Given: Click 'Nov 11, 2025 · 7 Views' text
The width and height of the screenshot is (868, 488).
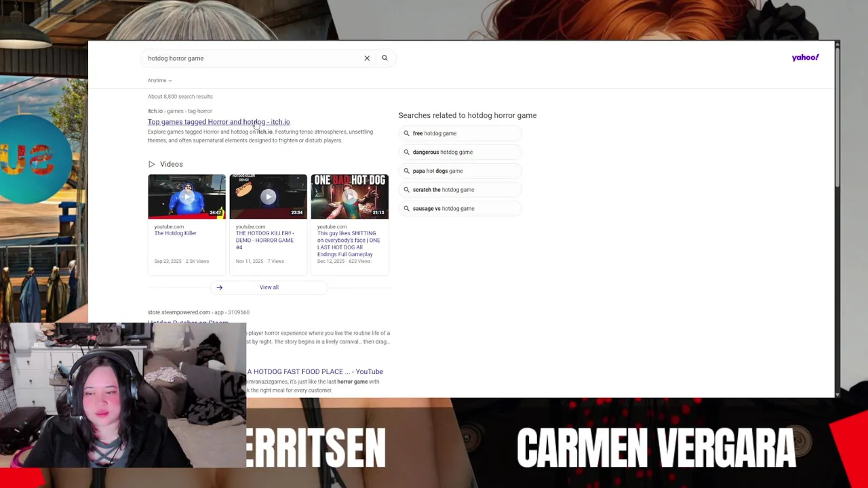Looking at the screenshot, I should pos(260,262).
